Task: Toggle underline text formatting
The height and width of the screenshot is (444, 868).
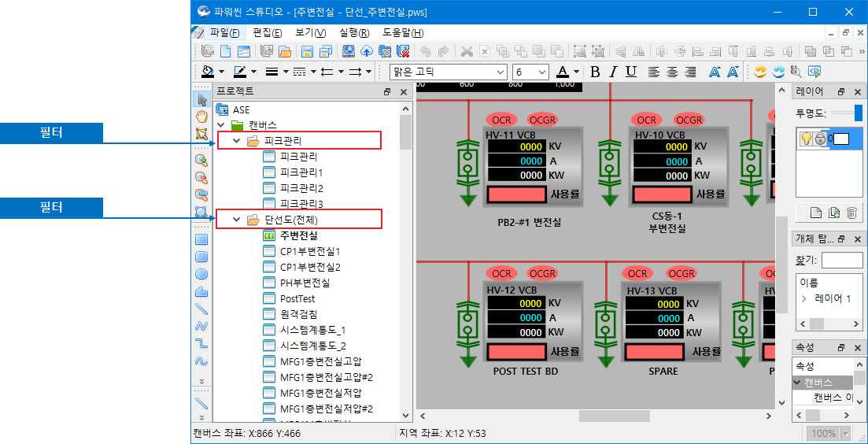Action: click(x=631, y=72)
